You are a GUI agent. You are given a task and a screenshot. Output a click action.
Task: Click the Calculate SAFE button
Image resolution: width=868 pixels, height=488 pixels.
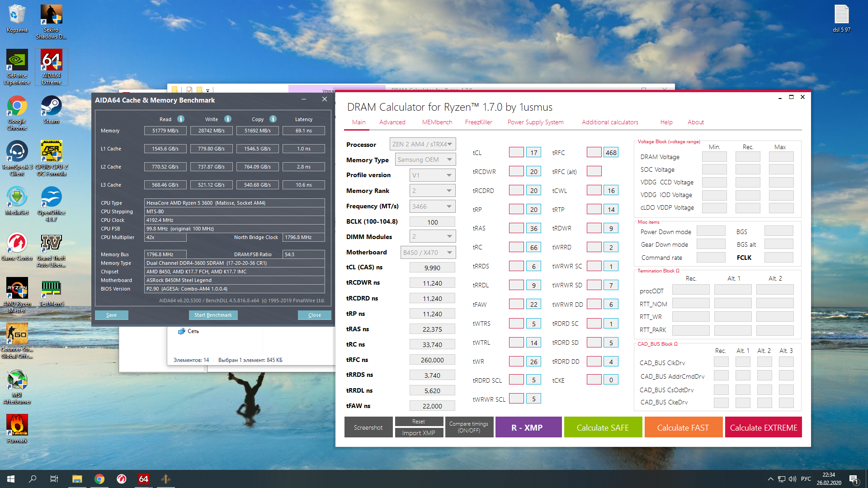[602, 427]
